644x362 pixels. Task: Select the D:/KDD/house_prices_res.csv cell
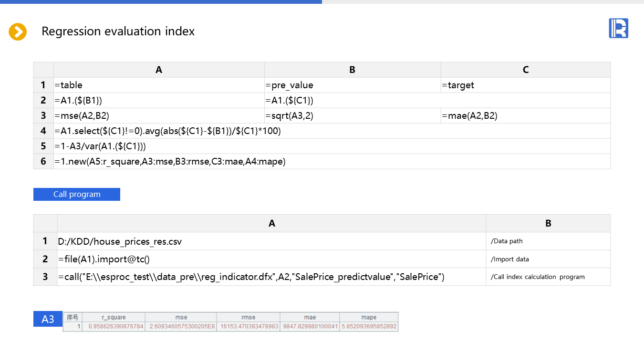[x=271, y=241]
